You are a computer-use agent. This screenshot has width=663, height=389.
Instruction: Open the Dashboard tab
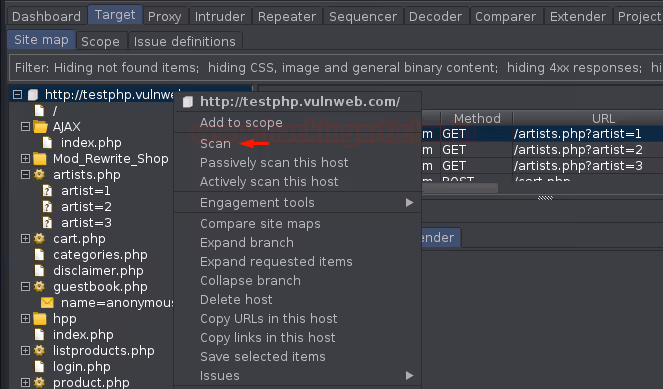[47, 16]
